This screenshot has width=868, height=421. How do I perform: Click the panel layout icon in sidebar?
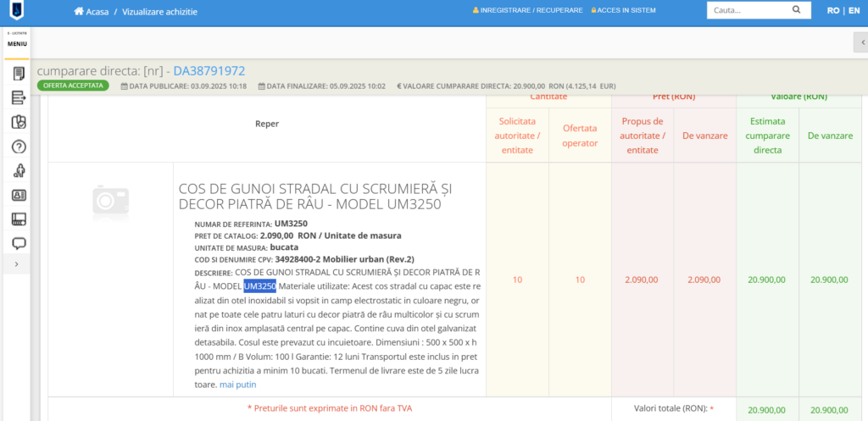pyautogui.click(x=18, y=219)
